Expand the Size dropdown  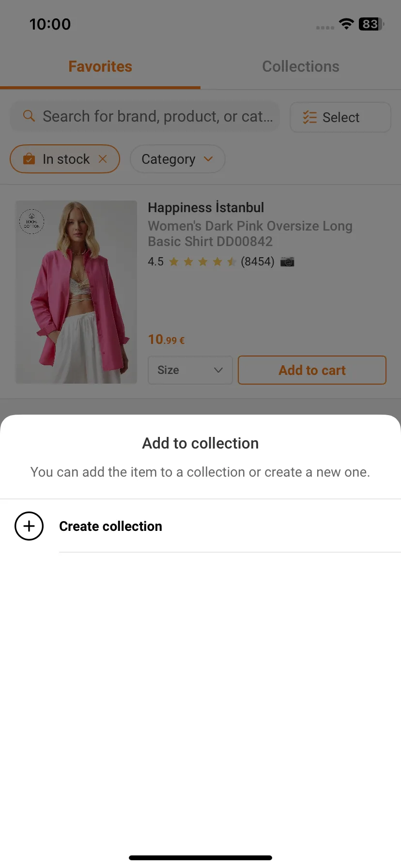coord(190,370)
